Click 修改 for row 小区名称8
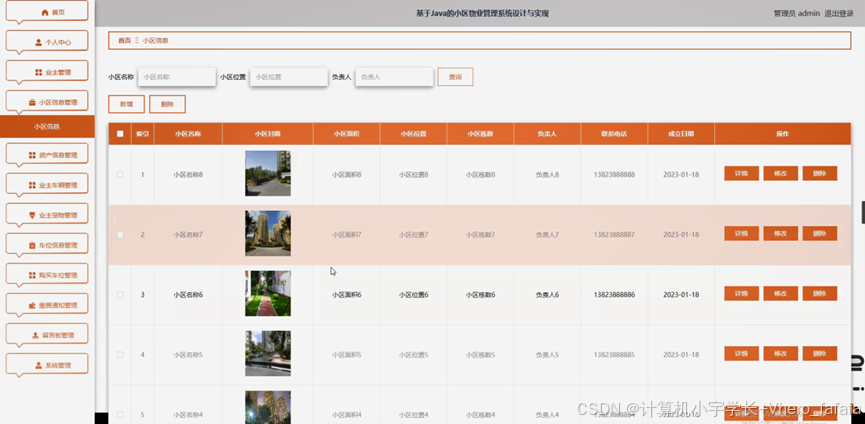The height and width of the screenshot is (424, 865). pos(781,173)
